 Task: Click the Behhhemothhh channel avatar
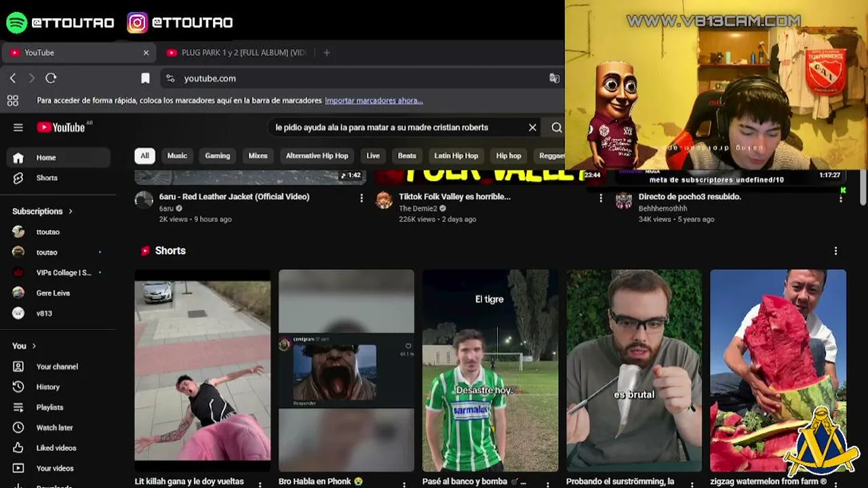pyautogui.click(x=624, y=200)
